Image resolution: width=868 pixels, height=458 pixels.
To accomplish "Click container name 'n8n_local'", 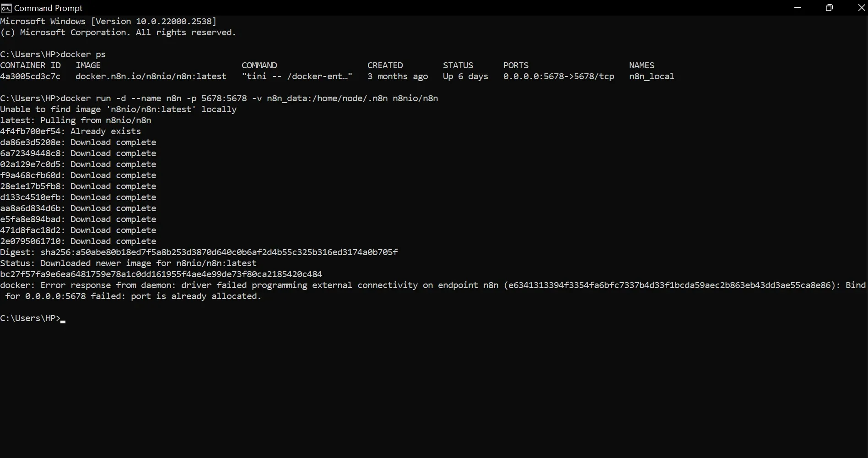I will click(652, 76).
